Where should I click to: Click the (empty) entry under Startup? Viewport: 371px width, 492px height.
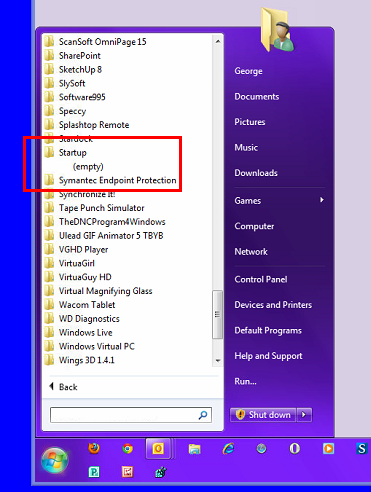click(x=88, y=166)
